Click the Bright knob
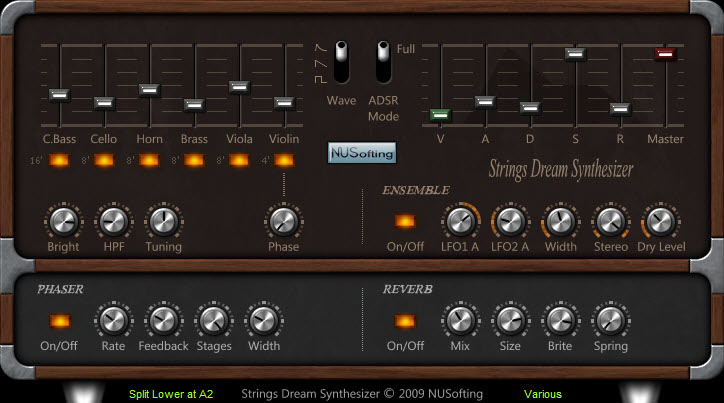 (x=62, y=220)
